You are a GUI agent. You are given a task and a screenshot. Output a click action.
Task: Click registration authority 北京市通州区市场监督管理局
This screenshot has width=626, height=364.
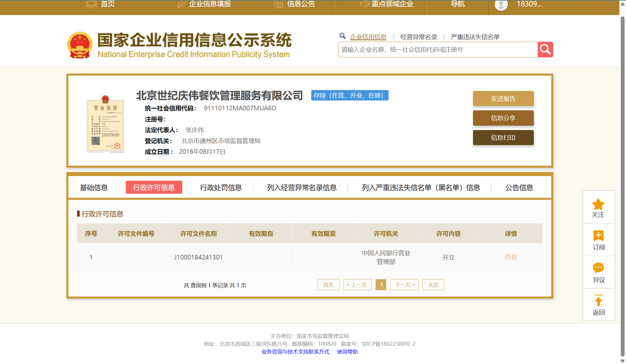221,141
